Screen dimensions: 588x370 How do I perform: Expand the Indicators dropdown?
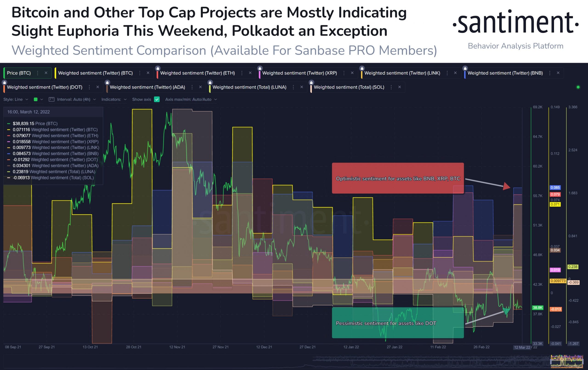coord(114,99)
